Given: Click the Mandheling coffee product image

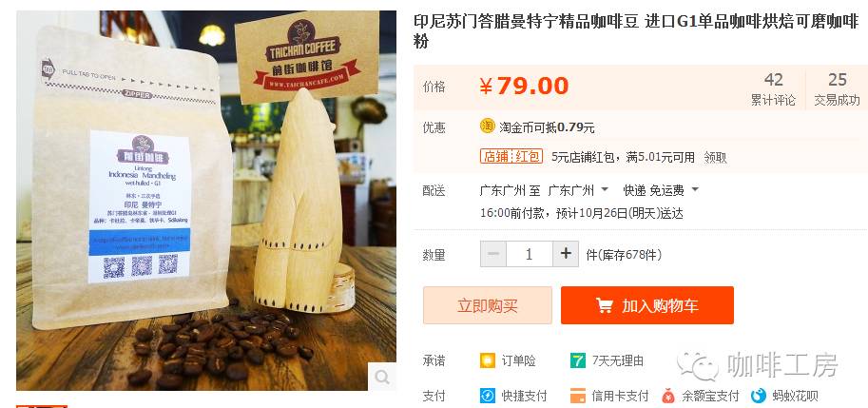Looking at the screenshot, I should tap(206, 201).
